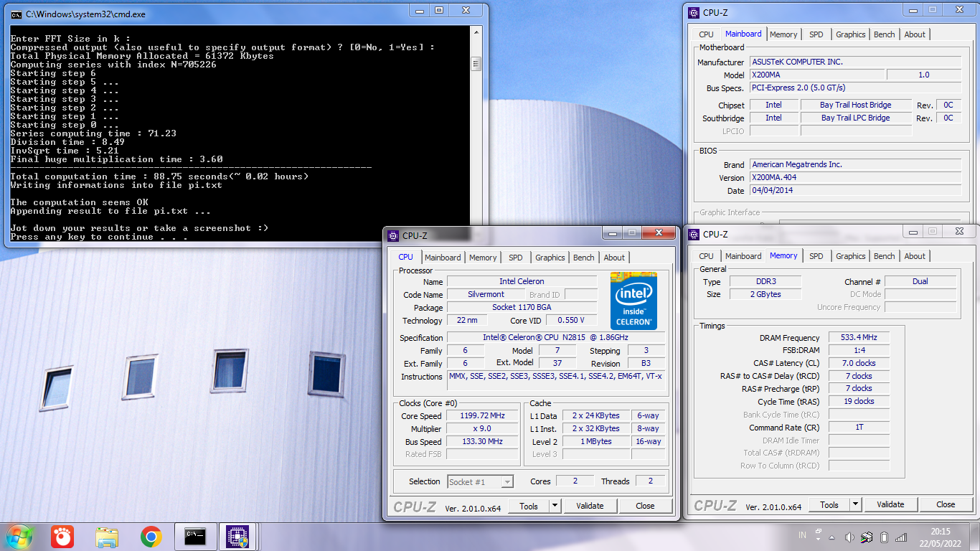Open the Bench tab in the CPU window

[584, 258]
